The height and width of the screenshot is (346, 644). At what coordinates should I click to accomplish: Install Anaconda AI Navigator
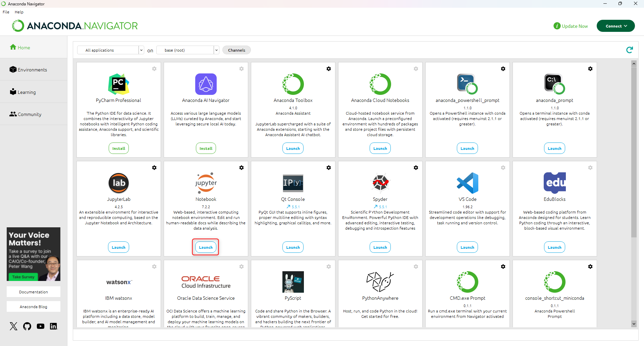[206, 148]
